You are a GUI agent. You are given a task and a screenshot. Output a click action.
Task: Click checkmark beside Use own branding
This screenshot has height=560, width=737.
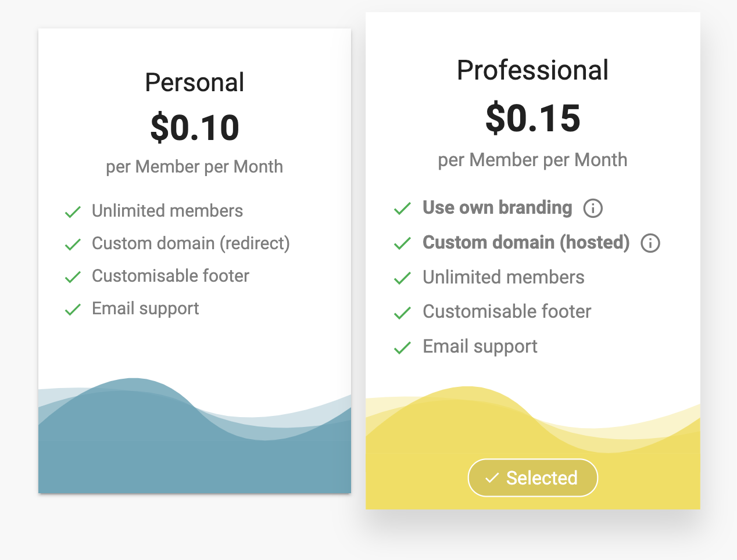pyautogui.click(x=402, y=208)
